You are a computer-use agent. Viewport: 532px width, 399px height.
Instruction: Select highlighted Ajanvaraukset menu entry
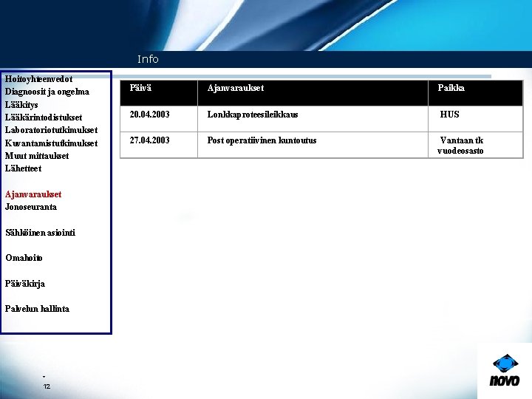pos(33,194)
